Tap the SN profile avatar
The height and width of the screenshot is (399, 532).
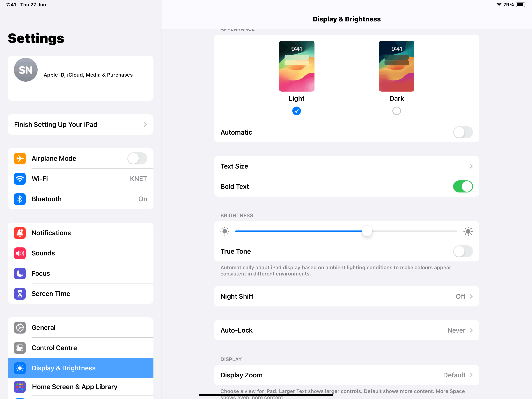pos(26,70)
